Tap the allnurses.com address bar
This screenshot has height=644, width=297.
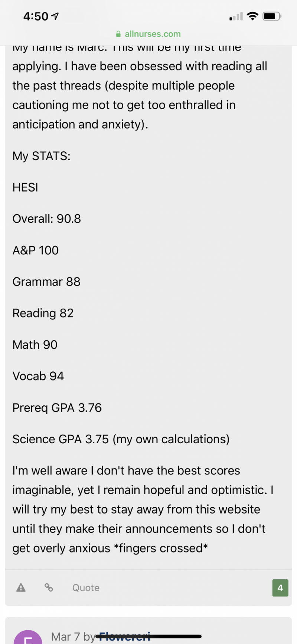coord(148,34)
